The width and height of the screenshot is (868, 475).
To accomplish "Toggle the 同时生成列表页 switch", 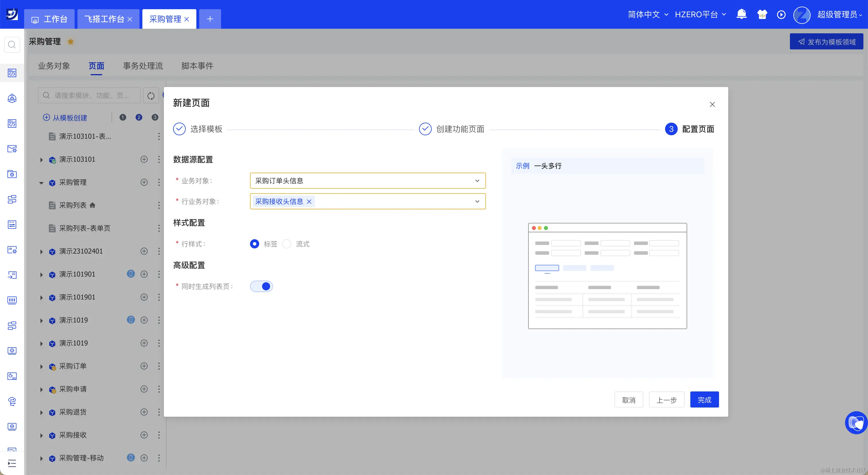I will (261, 287).
